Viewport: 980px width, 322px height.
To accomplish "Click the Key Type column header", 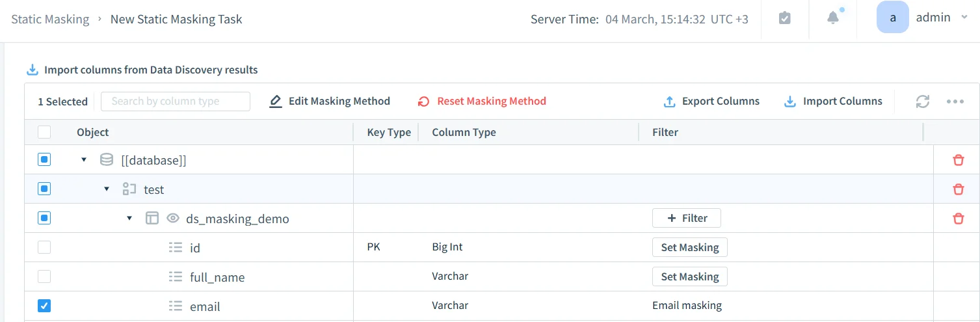I will tap(389, 132).
